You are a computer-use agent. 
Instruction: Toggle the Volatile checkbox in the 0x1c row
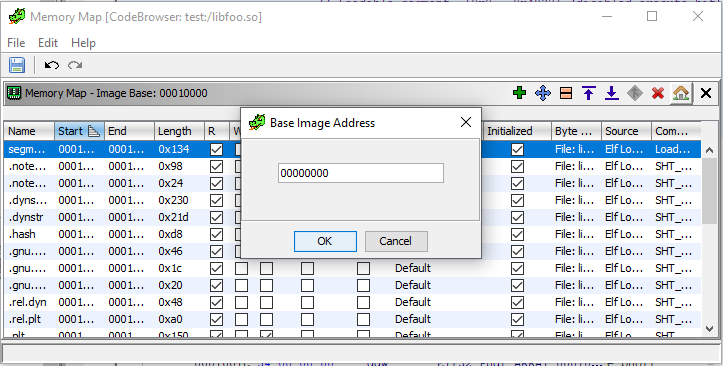click(x=308, y=268)
